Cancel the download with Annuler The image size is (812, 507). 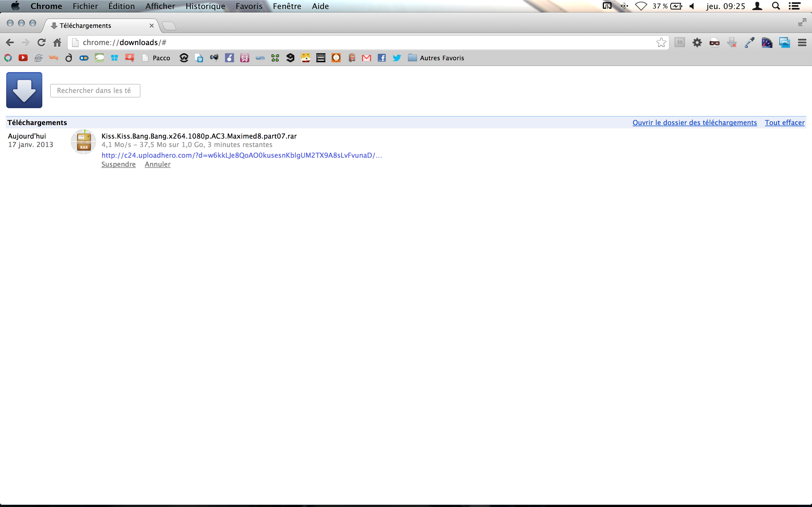(x=157, y=164)
